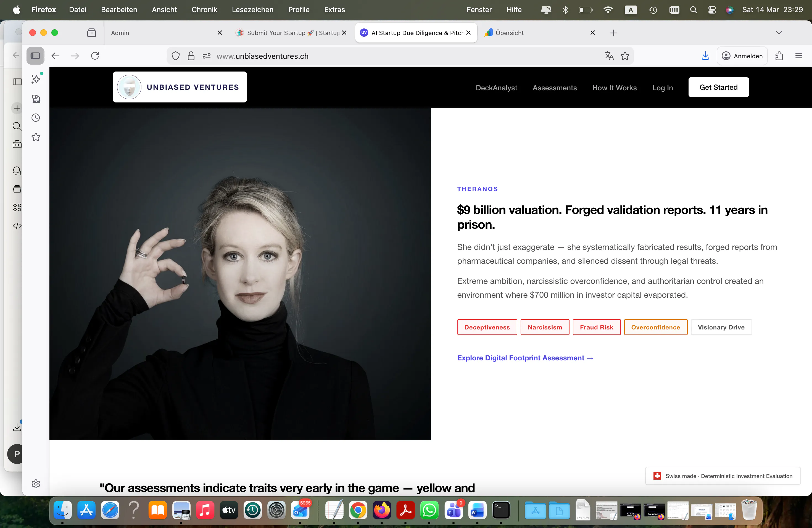This screenshot has height=528, width=812.
Task: Click the Swiss made badge
Action: [x=723, y=476]
